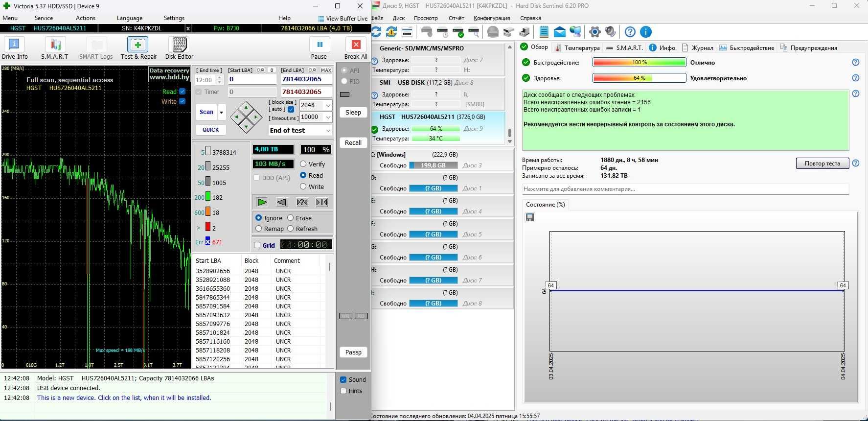Switch to the S.M.A.R.T. tab in Sentinel
This screenshot has width=868, height=421.
[x=624, y=47]
